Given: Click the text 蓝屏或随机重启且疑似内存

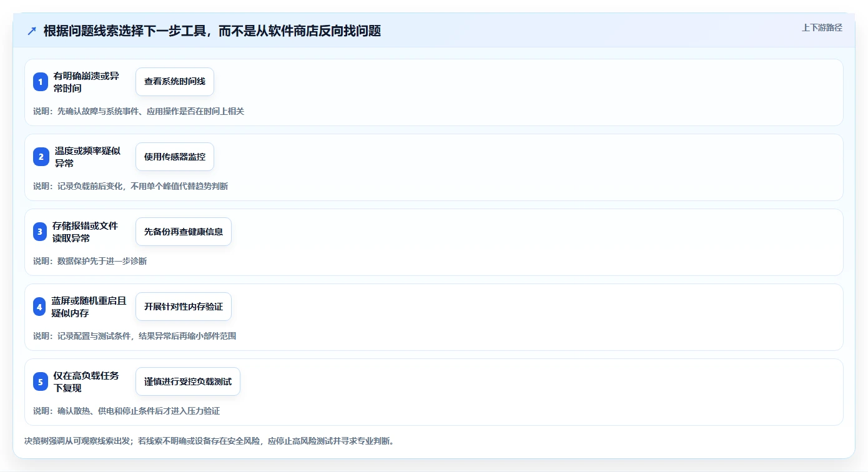Looking at the screenshot, I should [89, 307].
